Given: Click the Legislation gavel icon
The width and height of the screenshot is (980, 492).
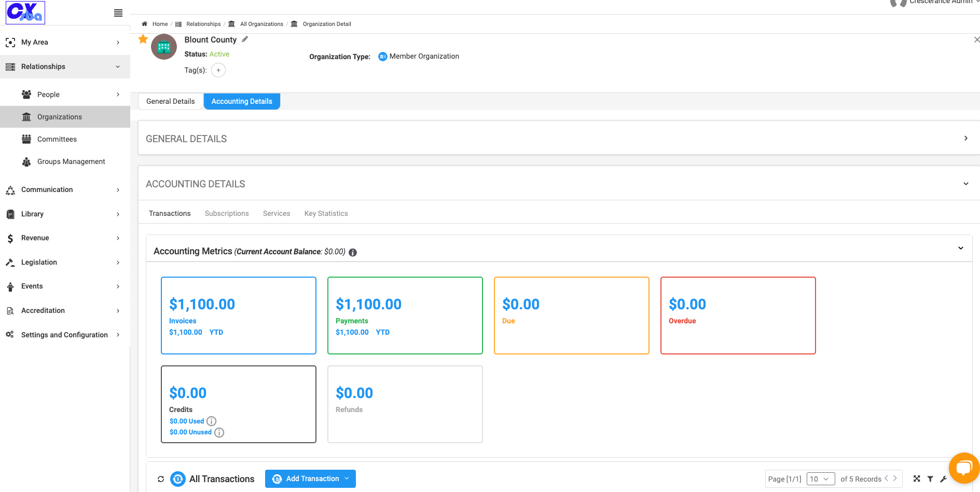Looking at the screenshot, I should pos(10,263).
